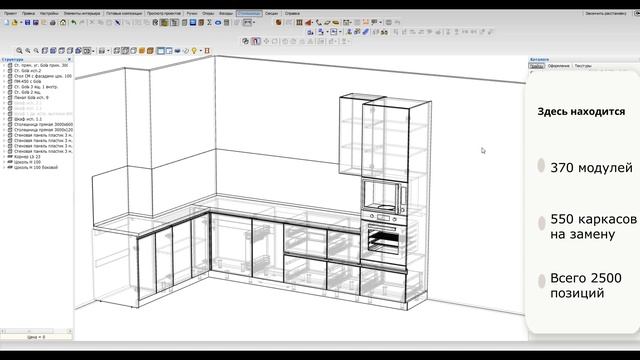Click the Structure panel horizontal scrollbar
The image size is (640, 360).
pyautogui.click(x=36, y=331)
